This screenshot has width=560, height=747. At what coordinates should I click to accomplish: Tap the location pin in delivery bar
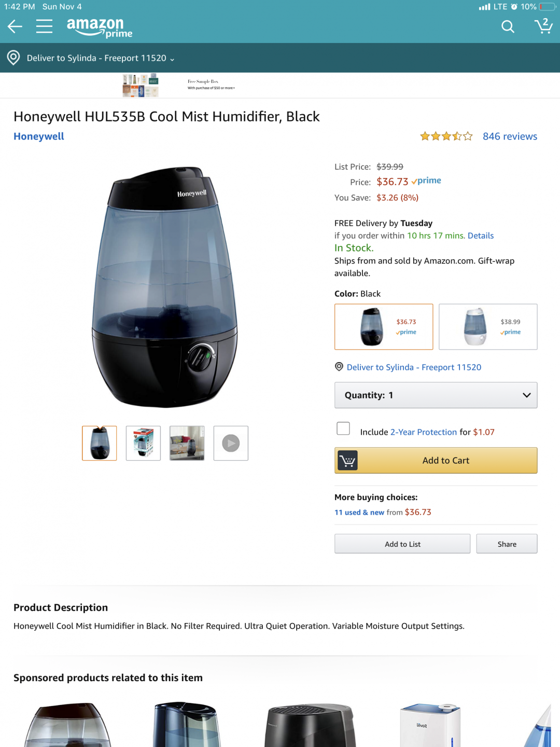(x=13, y=58)
